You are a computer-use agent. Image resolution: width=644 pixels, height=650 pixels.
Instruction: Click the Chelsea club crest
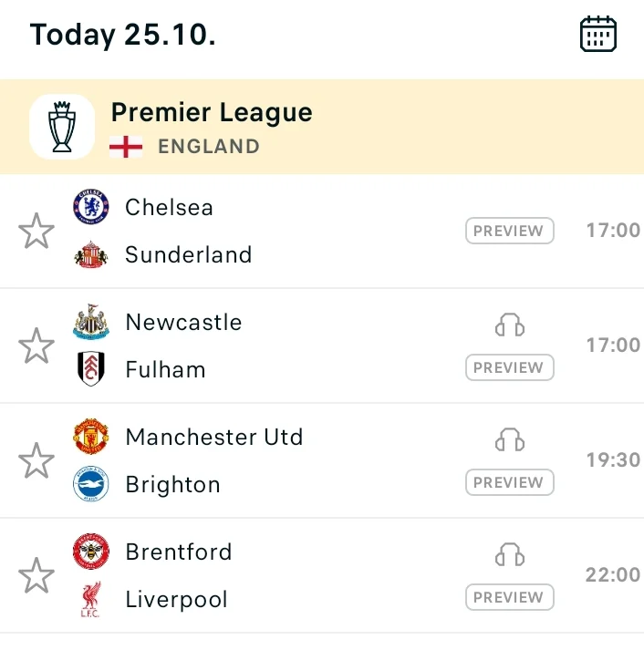[x=91, y=207]
